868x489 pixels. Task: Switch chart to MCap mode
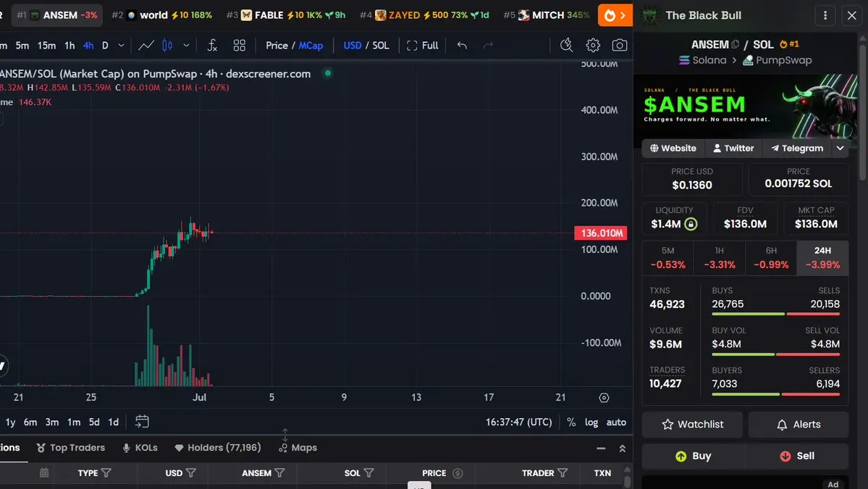coord(311,46)
